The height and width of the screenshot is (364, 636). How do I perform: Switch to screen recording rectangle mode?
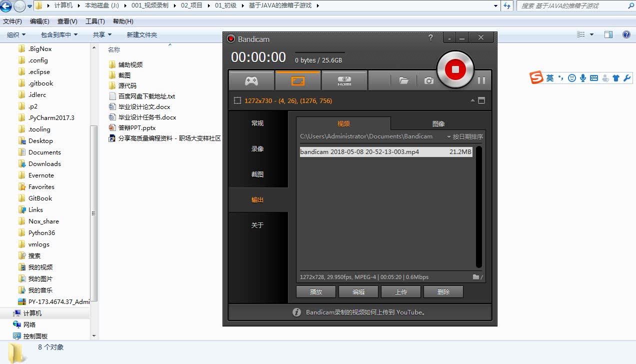298,80
